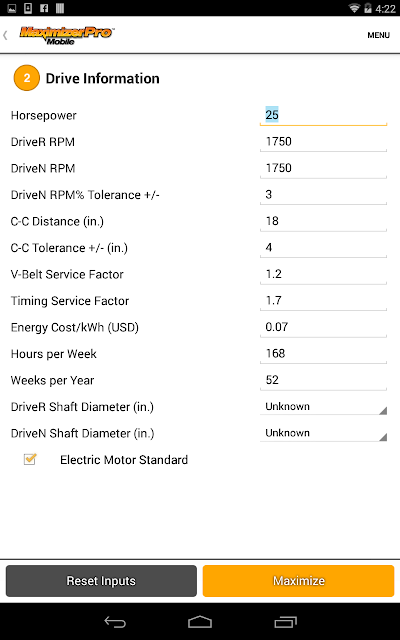
Task: Edit the DriveR RPM field
Action: [x=323, y=142]
